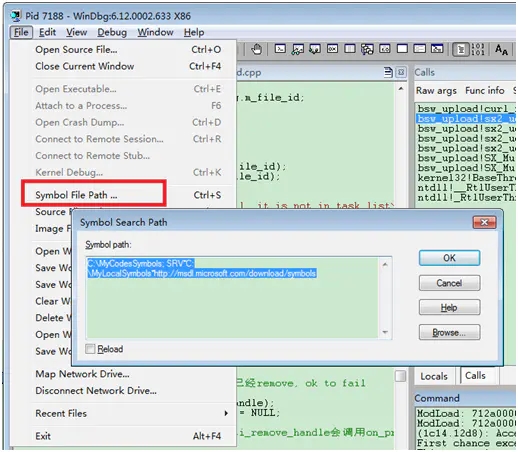The height and width of the screenshot is (452, 518).
Task: Open the Watch window glasses icon
Action: [x=298, y=49]
